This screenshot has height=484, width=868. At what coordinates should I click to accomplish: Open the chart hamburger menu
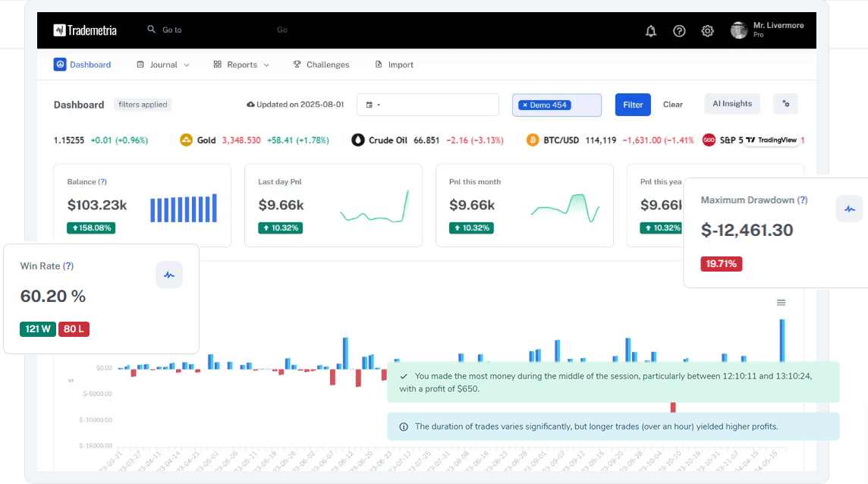point(781,303)
